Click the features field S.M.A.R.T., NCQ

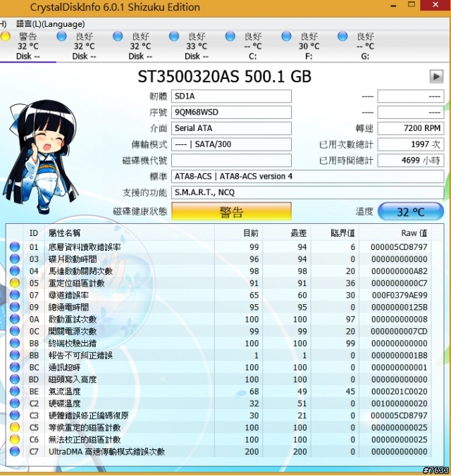pos(307,192)
